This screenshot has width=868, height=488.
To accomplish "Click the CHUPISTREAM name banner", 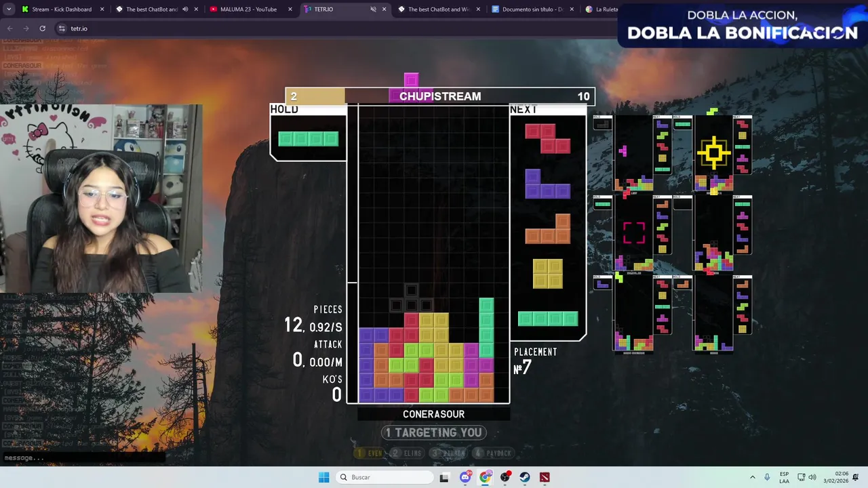I will pos(440,96).
